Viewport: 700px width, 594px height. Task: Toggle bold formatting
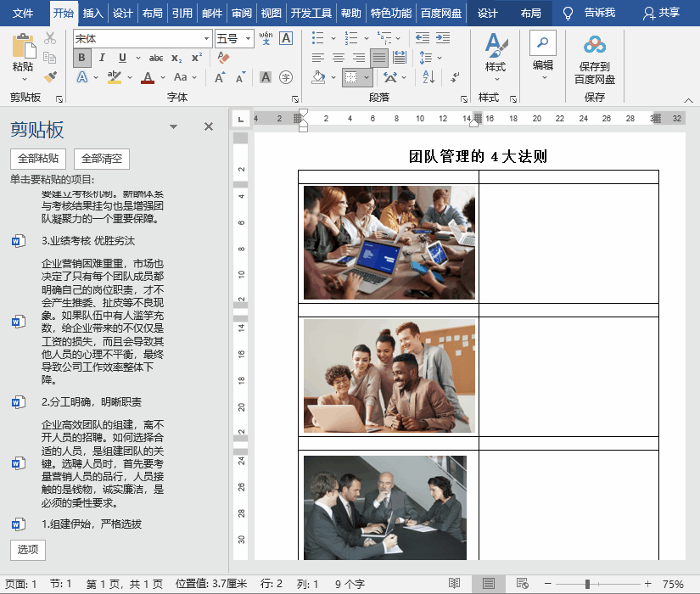click(80, 56)
